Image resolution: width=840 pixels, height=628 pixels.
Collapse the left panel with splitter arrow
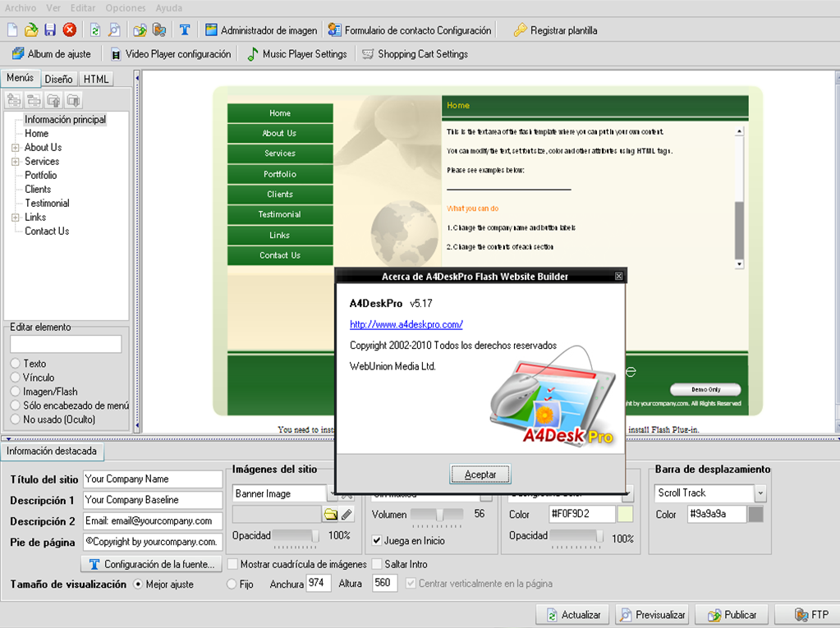[137, 78]
